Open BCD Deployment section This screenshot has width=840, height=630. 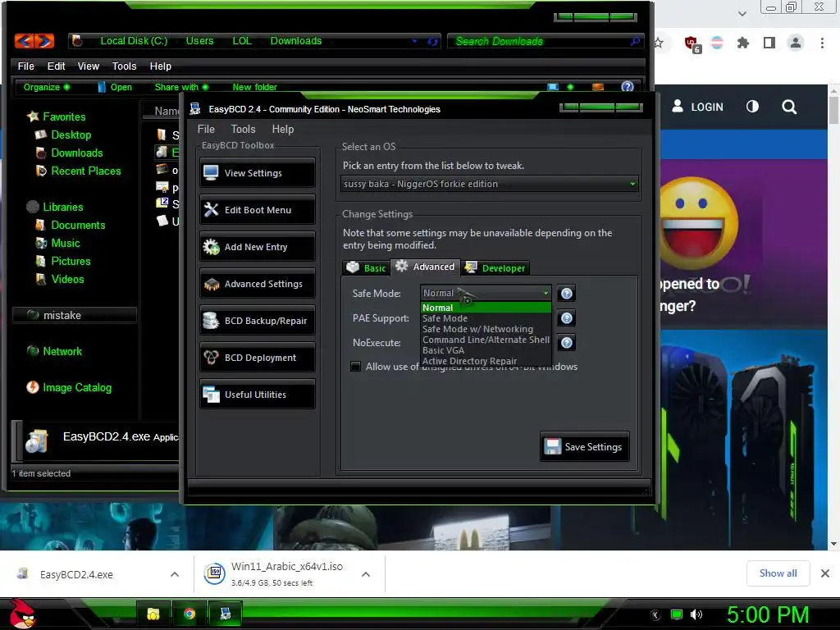tap(257, 358)
